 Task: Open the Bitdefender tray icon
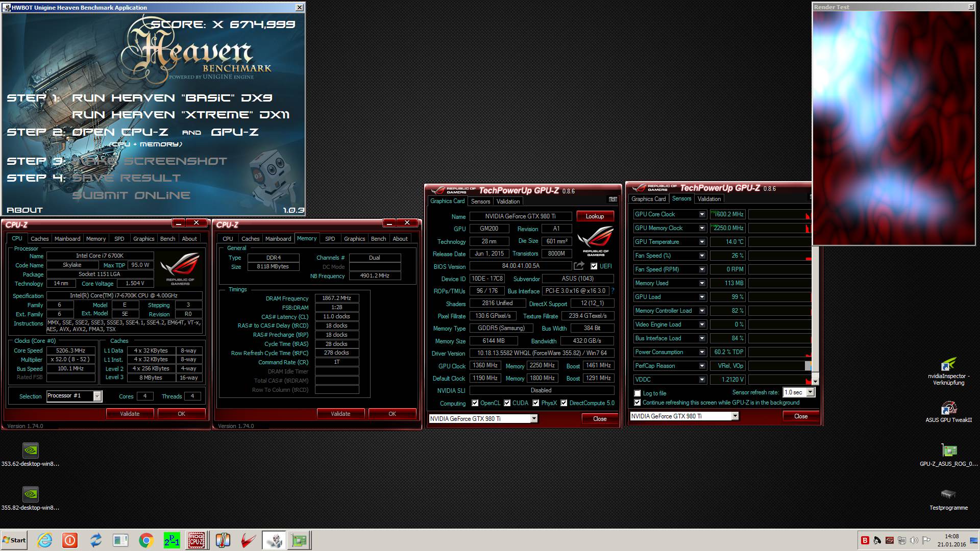coord(865,540)
